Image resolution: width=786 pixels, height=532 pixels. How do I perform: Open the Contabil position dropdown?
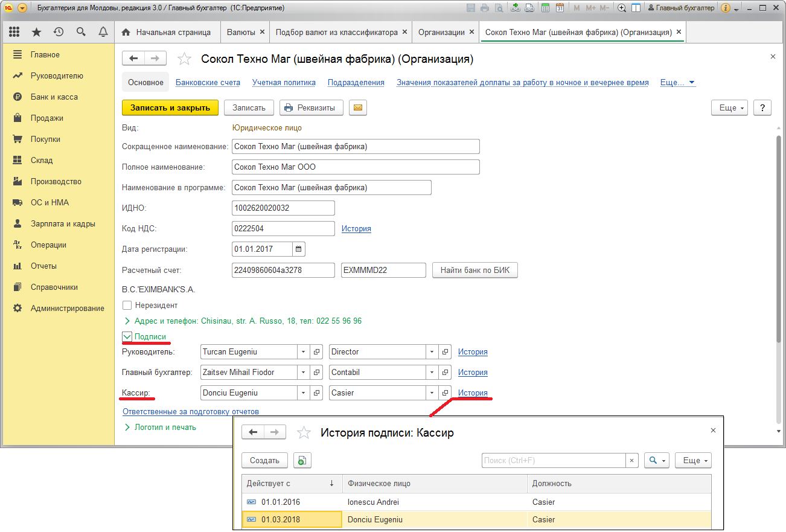pos(432,372)
